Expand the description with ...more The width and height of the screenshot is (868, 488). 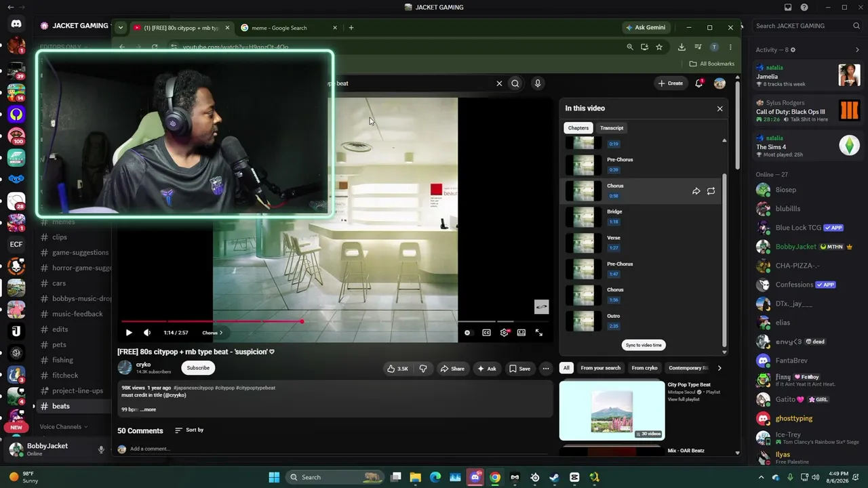coord(149,409)
